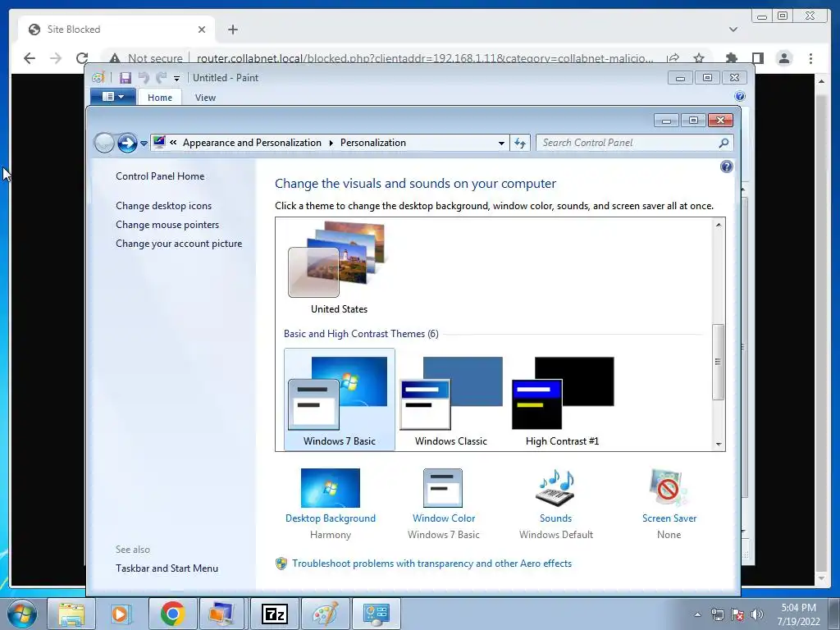This screenshot has width=840, height=630.
Task: Click the theme list scrollbar thumb
Action: point(719,362)
